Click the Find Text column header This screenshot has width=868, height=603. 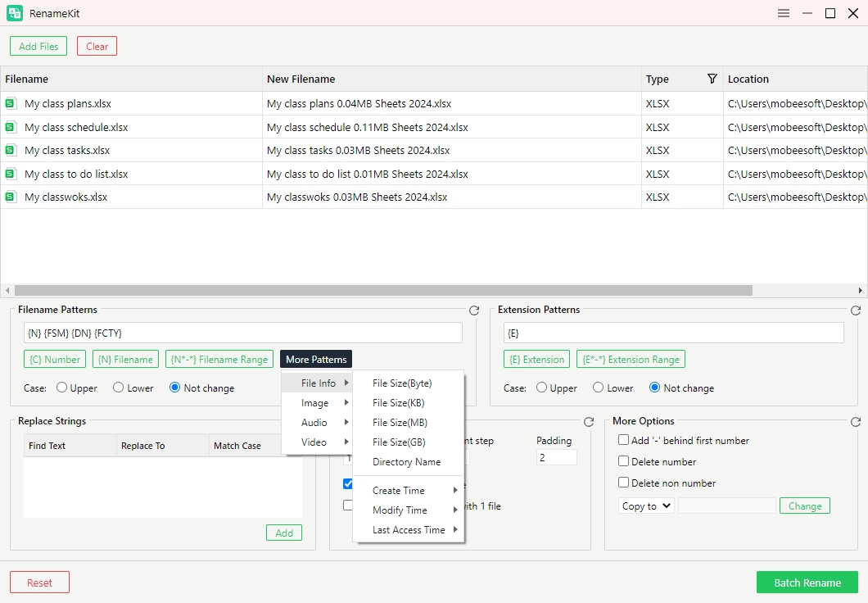(70, 446)
